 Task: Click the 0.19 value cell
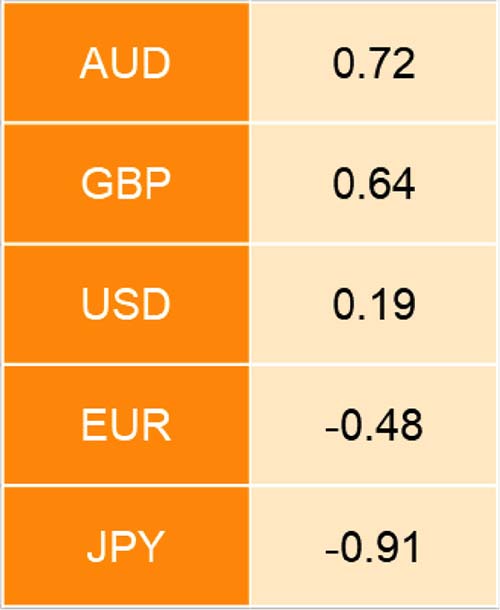374,304
